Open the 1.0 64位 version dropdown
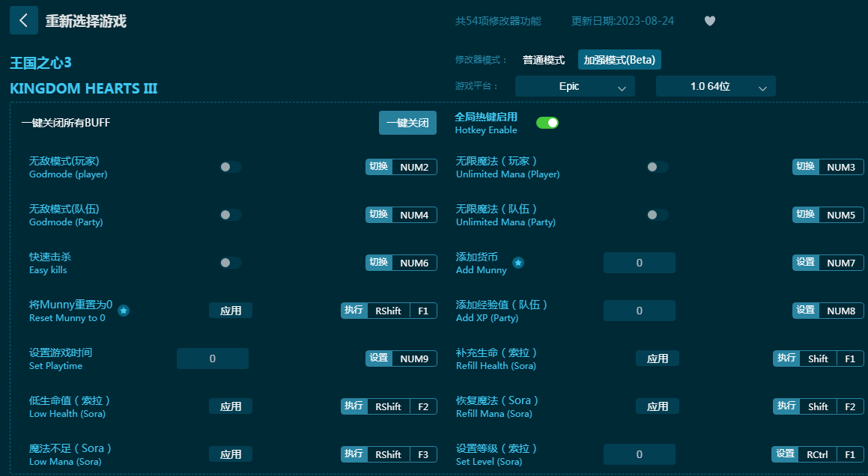The width and height of the screenshot is (868, 476). pyautogui.click(x=716, y=86)
